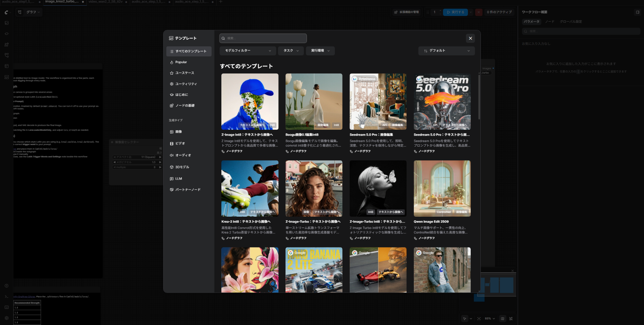This screenshot has height=325, width=644.
Task: Add a new workflow tab with plus
Action: tap(221, 2)
